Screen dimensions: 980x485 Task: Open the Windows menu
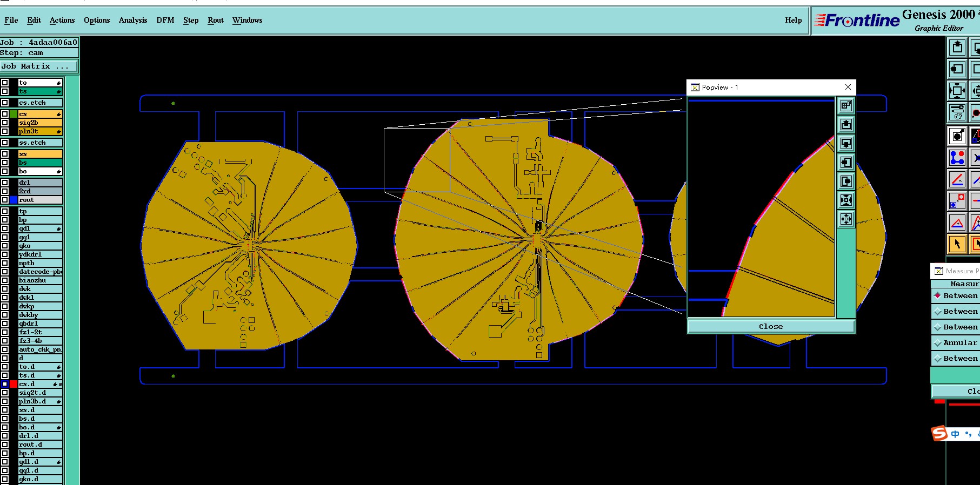click(248, 20)
